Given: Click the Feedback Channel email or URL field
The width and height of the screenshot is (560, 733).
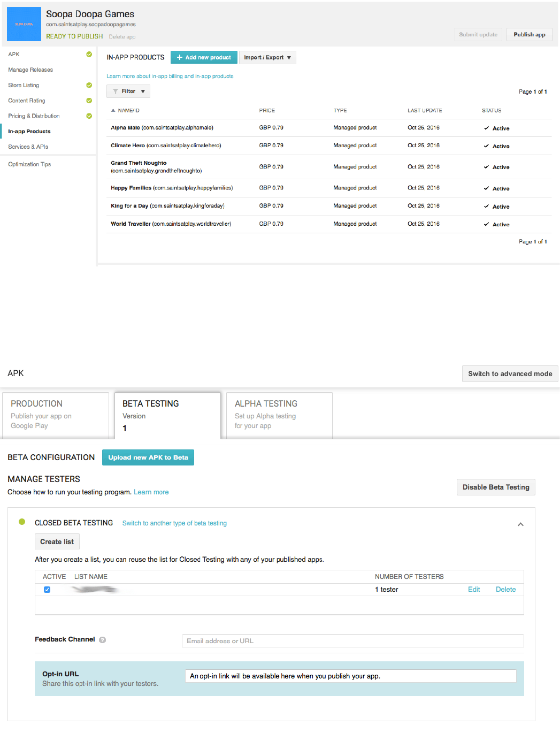Looking at the screenshot, I should (353, 641).
